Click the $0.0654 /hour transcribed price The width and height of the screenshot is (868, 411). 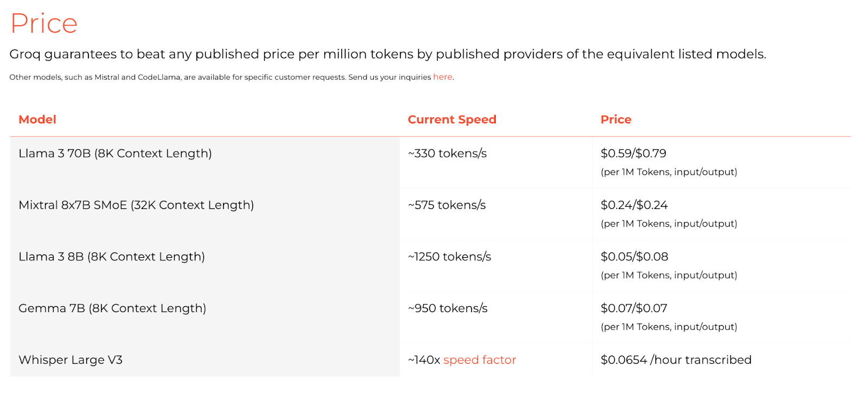click(x=676, y=360)
